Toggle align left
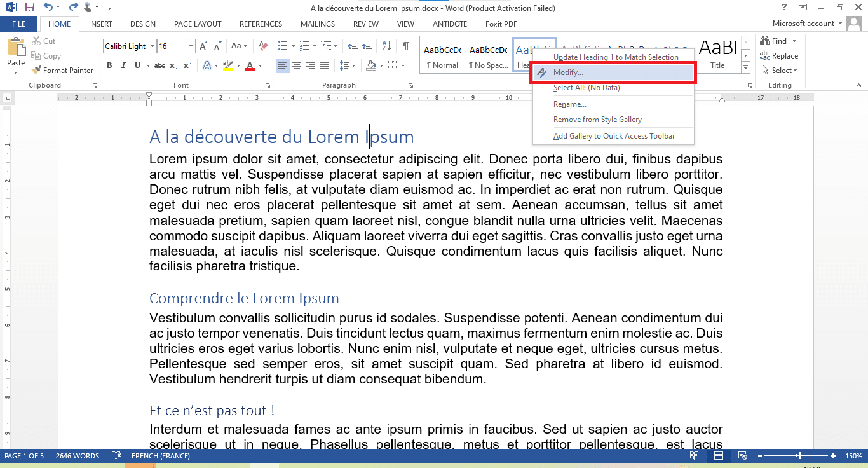868x468 pixels. (x=283, y=65)
